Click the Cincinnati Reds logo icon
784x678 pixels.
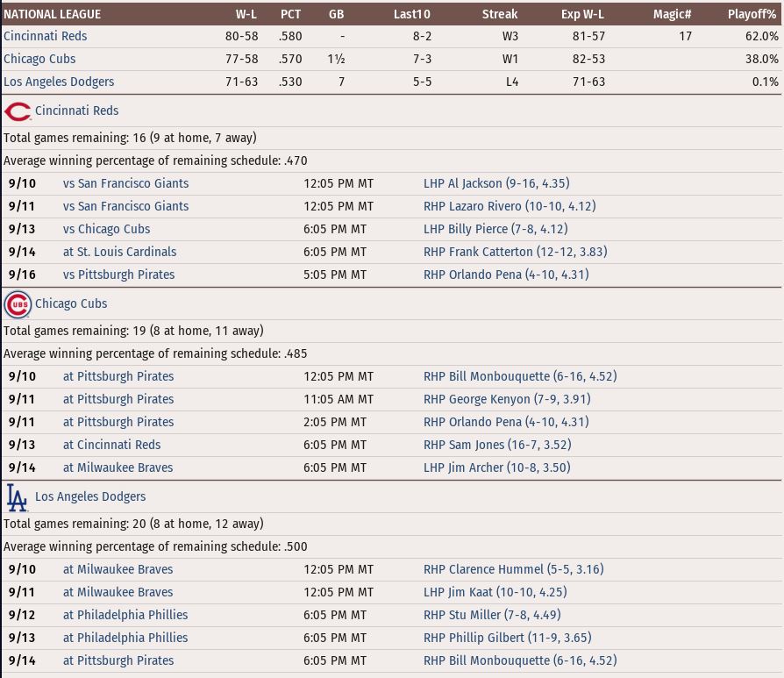tap(18, 111)
